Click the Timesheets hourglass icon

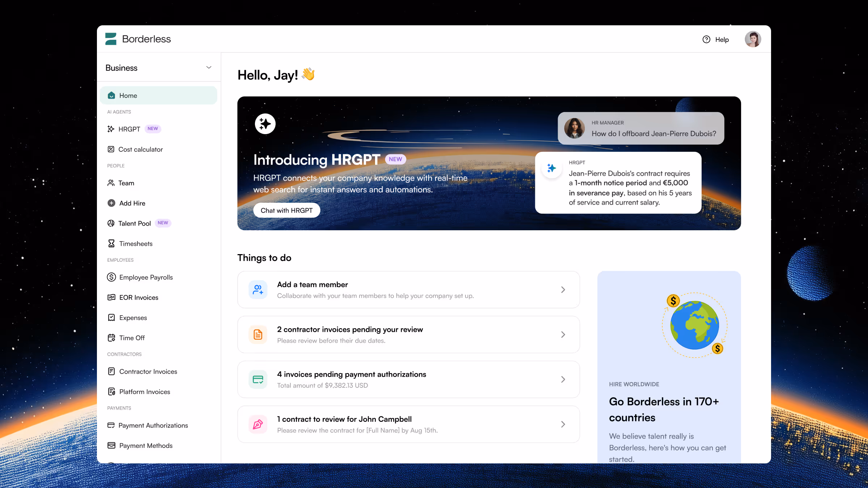click(x=111, y=244)
